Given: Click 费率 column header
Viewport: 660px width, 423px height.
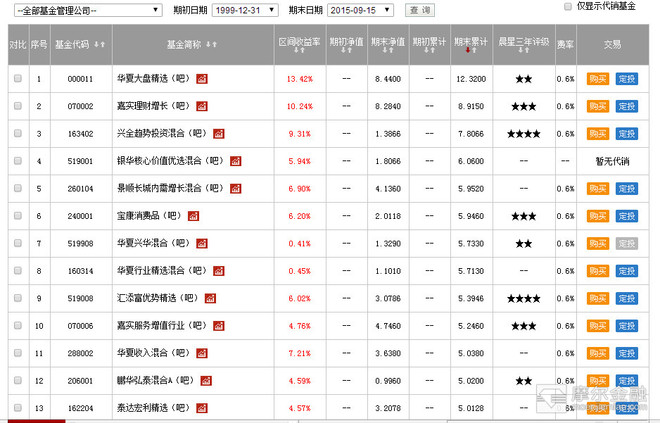Looking at the screenshot, I should [565, 44].
